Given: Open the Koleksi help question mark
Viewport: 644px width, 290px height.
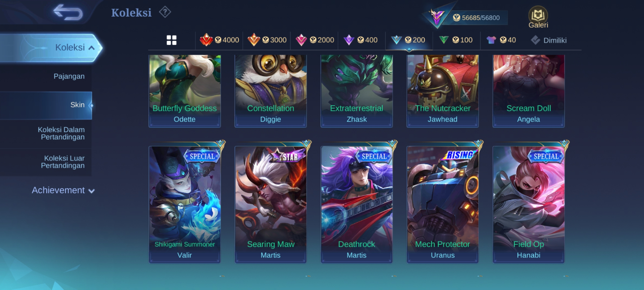Looking at the screenshot, I should point(165,12).
